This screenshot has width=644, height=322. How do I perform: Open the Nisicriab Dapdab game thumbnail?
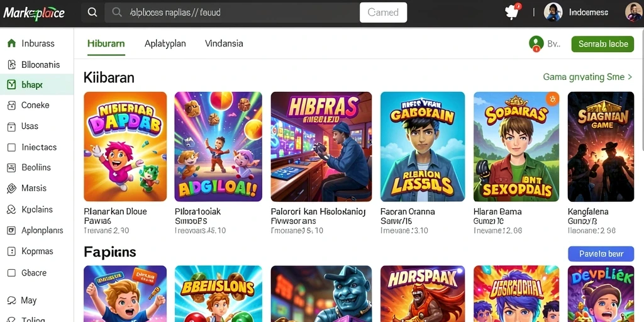pyautogui.click(x=125, y=147)
